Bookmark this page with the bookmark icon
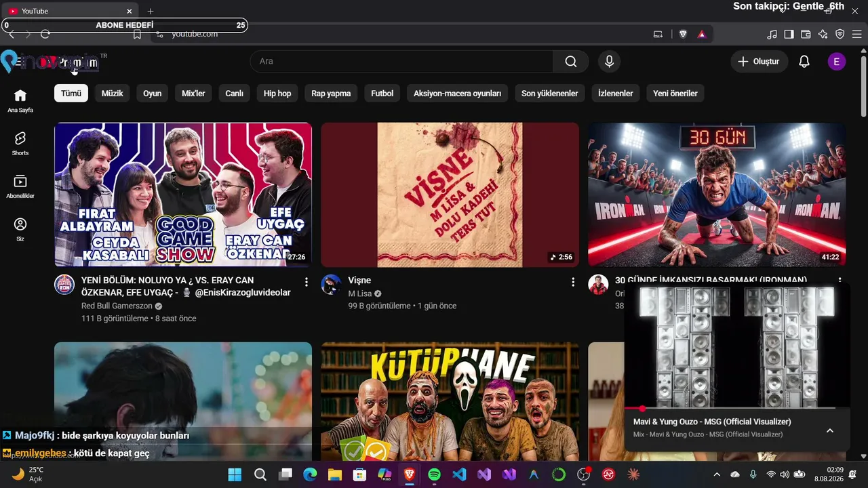The image size is (868, 488). 137,34
